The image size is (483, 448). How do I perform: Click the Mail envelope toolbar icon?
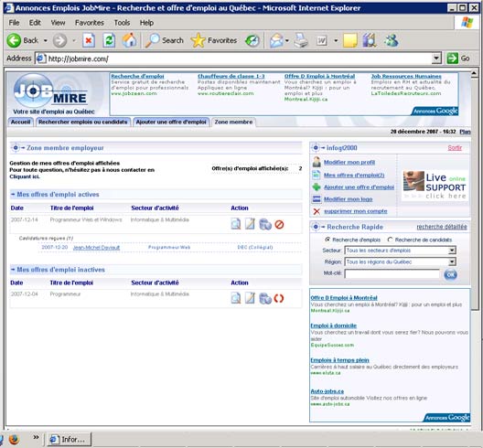click(x=276, y=40)
